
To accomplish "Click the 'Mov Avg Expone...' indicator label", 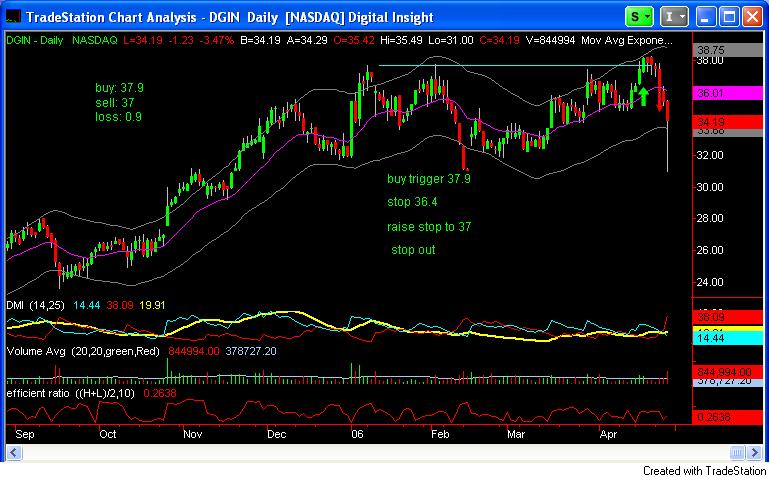I will coord(626,41).
